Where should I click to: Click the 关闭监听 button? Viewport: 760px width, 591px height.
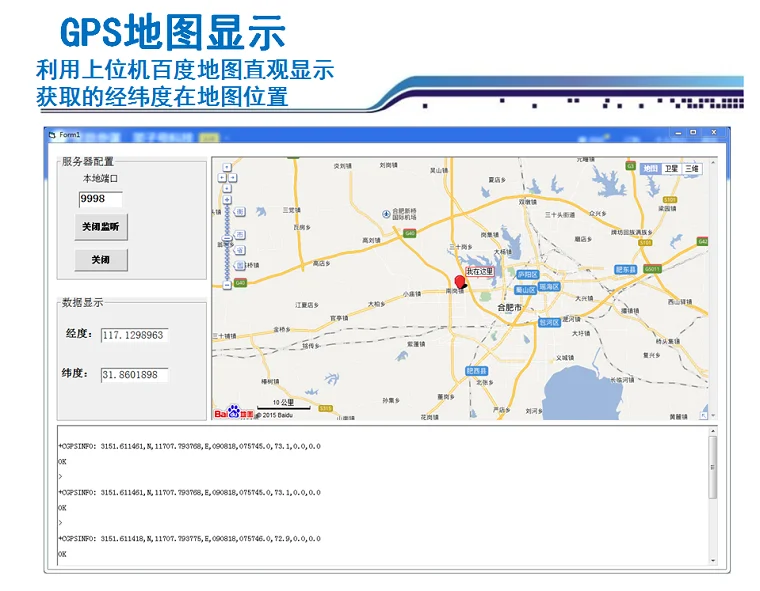click(x=101, y=227)
